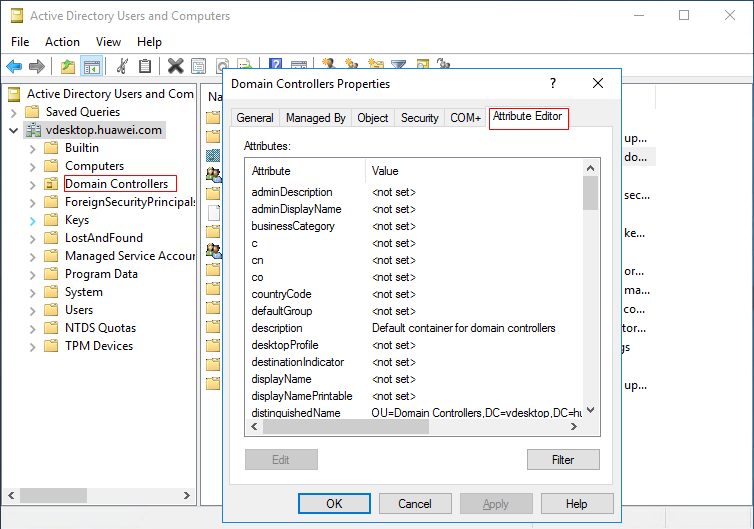This screenshot has width=754, height=529.
Task: Expand the Saved Queries node
Action: tap(14, 112)
